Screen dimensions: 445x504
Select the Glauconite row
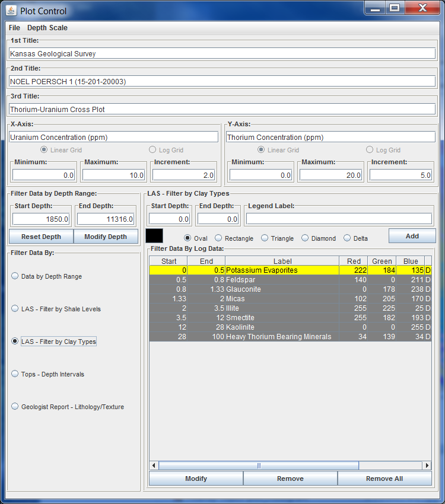[x=290, y=289]
